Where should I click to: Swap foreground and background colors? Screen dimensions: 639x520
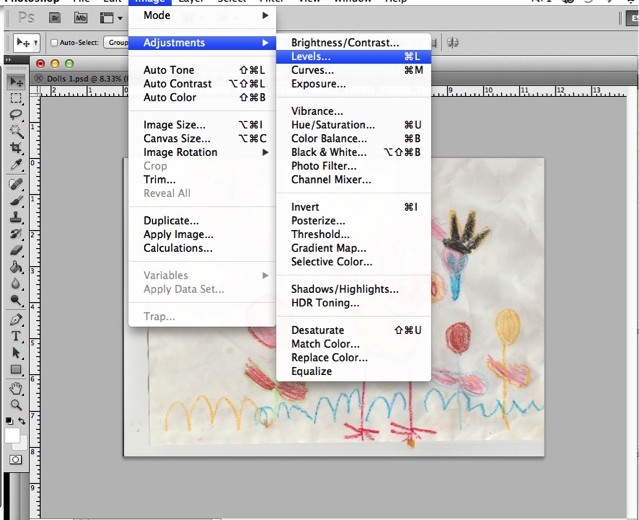(22, 421)
